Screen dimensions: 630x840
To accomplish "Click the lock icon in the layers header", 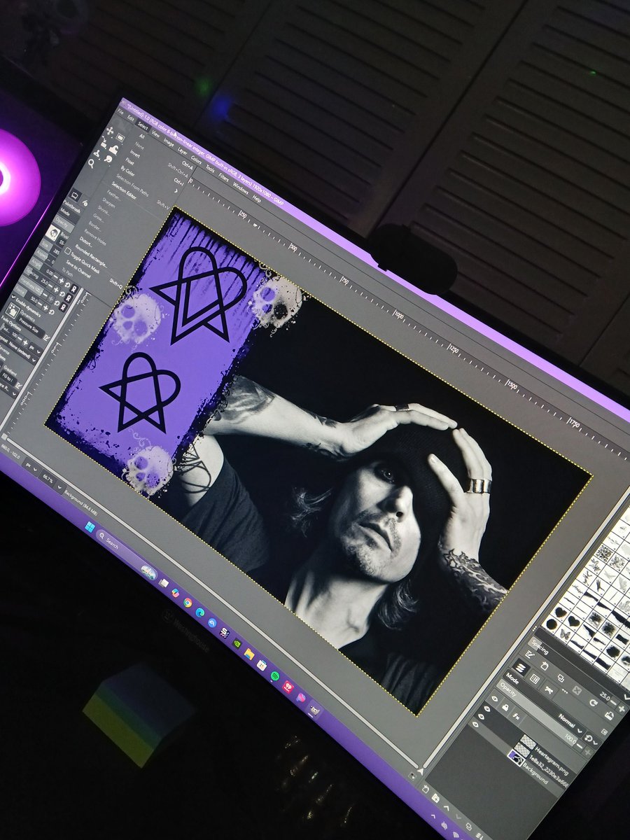I will tap(505, 708).
